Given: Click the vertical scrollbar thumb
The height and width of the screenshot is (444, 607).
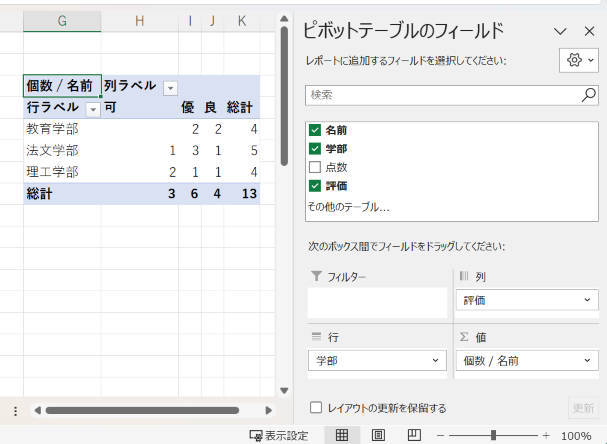Looking at the screenshot, I should [284, 96].
